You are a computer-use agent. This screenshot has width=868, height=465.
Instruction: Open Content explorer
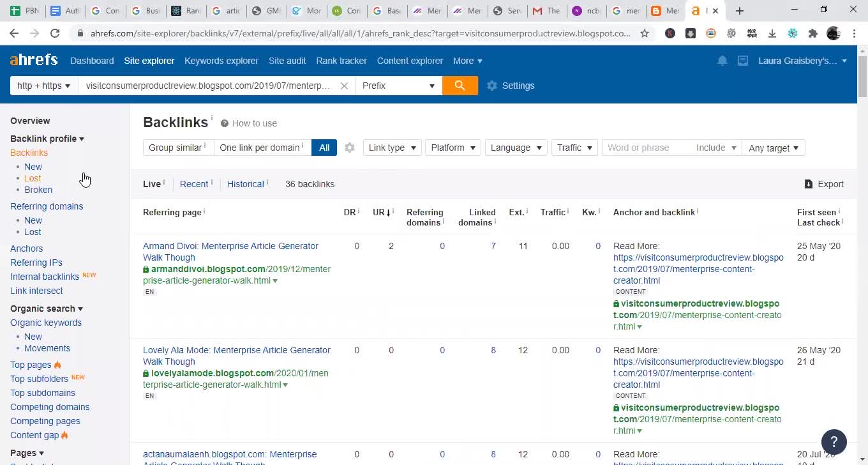(x=410, y=61)
